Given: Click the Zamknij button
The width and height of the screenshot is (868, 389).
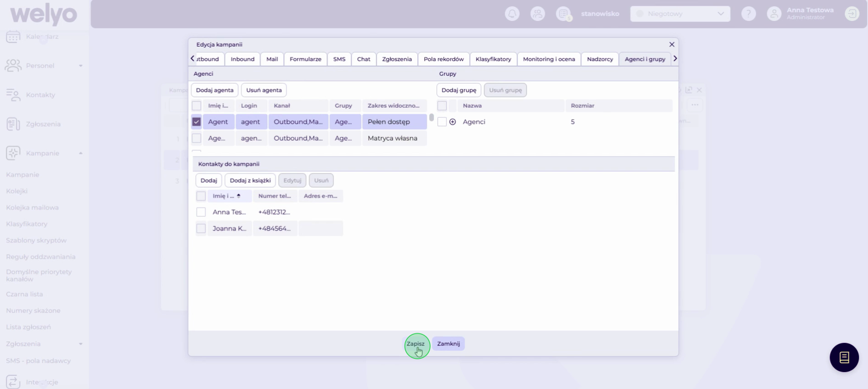Looking at the screenshot, I should pos(448,344).
